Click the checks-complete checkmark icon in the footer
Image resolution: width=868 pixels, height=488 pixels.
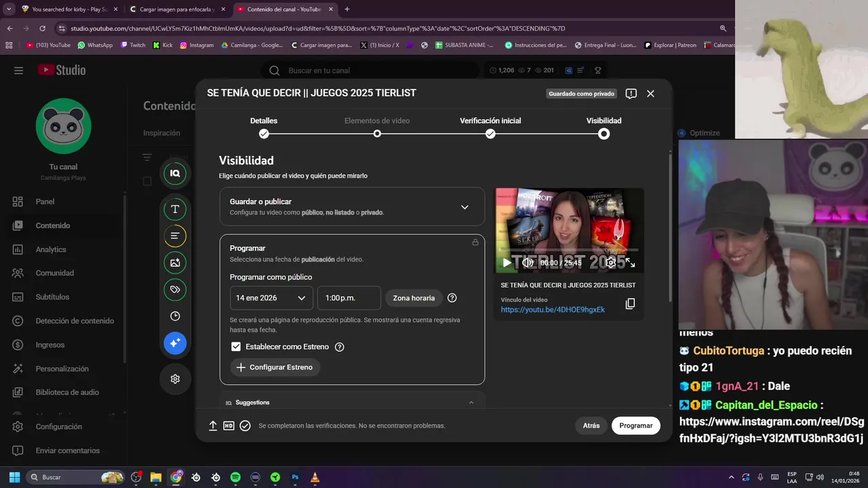coord(245,426)
